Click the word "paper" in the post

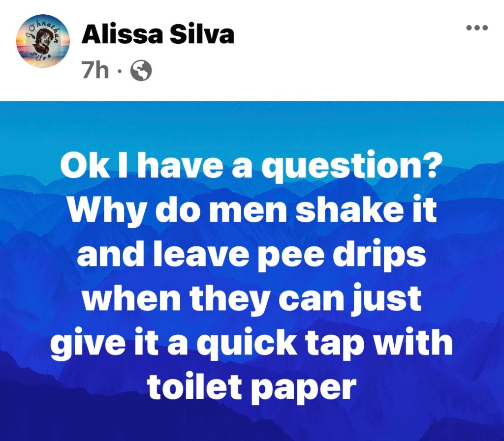click(x=306, y=389)
